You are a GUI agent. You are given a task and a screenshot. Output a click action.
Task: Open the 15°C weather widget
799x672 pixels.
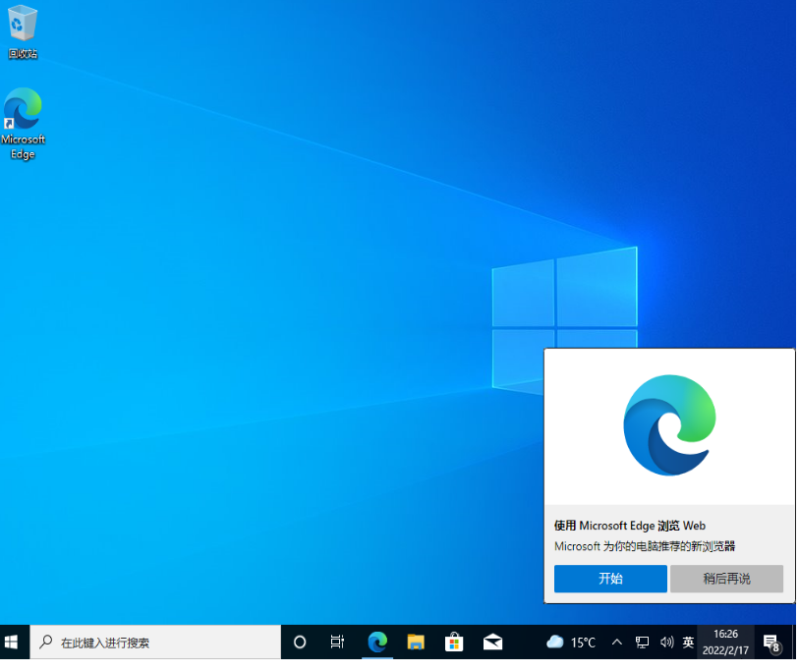571,643
